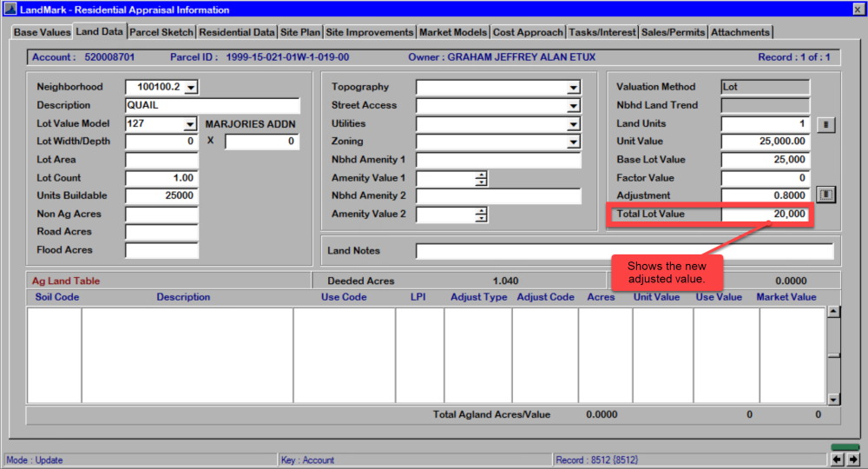The width and height of the screenshot is (868, 469).
Task: Click the Total Lot Value field
Action: tap(765, 214)
